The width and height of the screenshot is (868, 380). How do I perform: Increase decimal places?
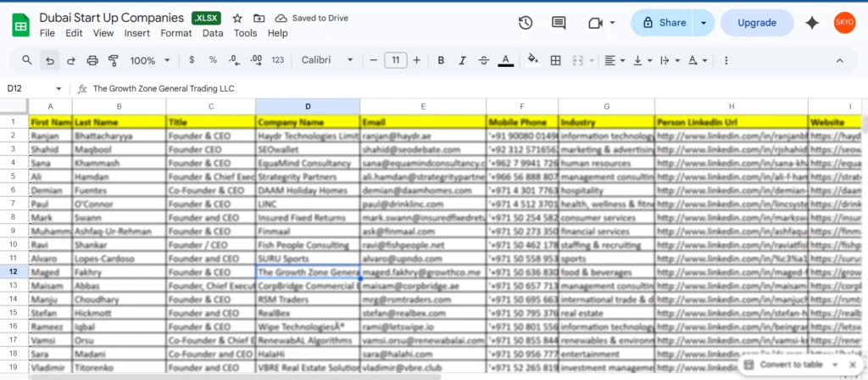[x=256, y=60]
